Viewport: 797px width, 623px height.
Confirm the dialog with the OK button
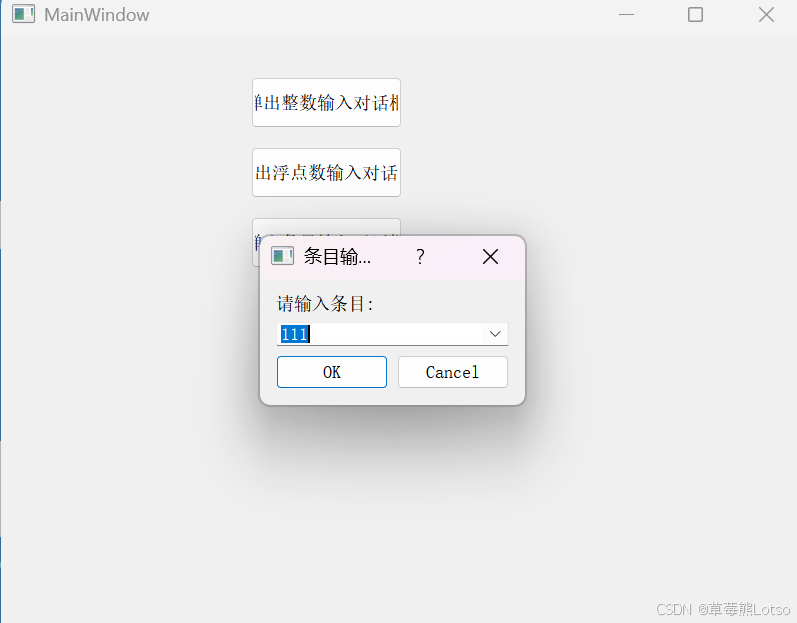(332, 372)
